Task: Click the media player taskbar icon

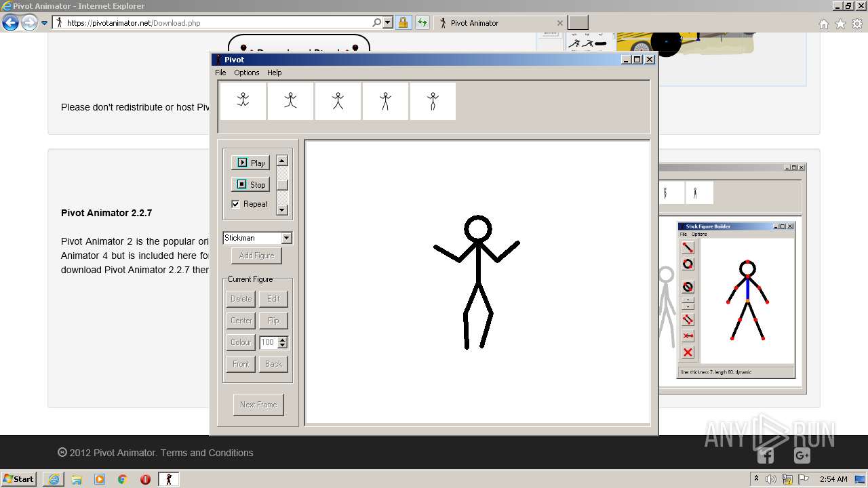Action: coord(100,479)
